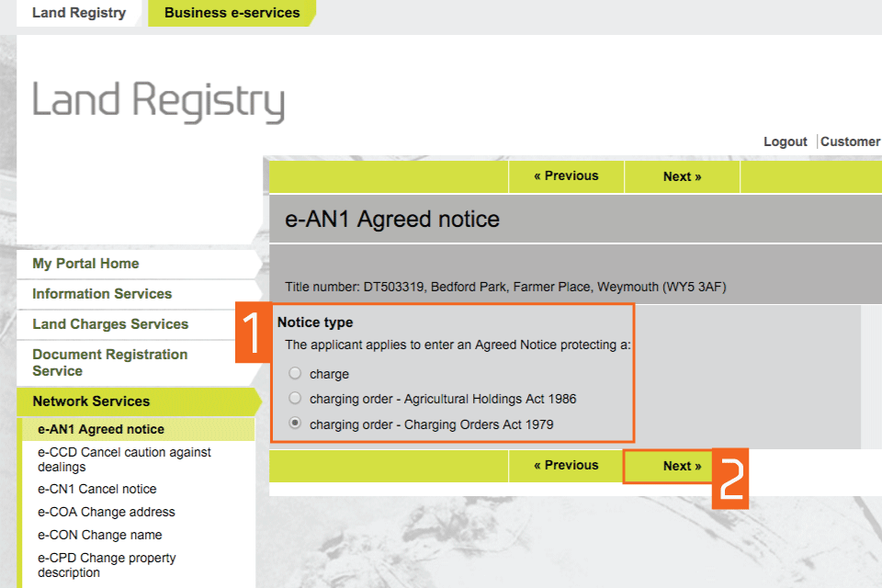Open e-COA Change address
Screen dimensions: 882x588
(106, 512)
